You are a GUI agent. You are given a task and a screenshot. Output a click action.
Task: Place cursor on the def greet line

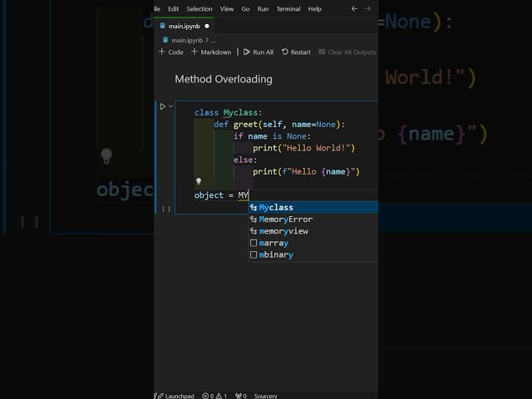279,125
